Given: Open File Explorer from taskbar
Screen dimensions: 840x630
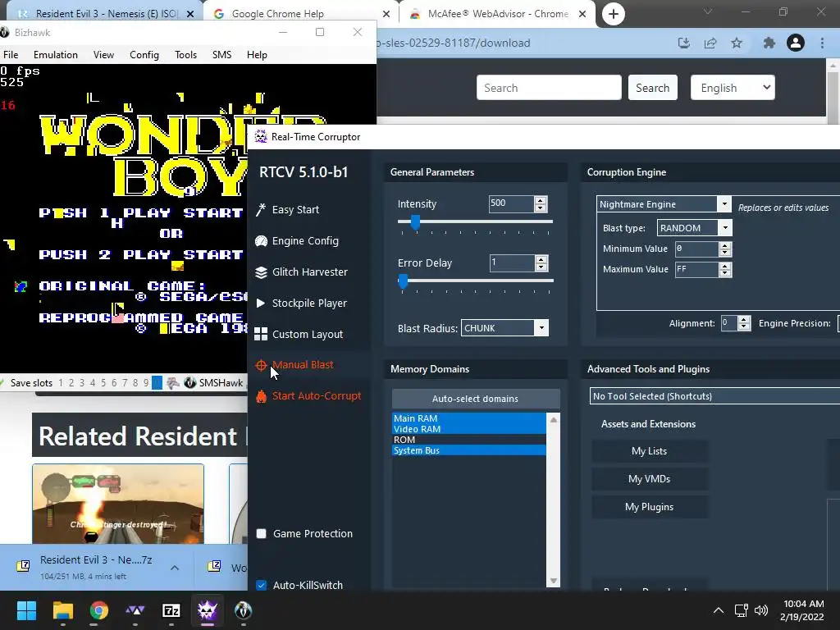Looking at the screenshot, I should point(62,610).
